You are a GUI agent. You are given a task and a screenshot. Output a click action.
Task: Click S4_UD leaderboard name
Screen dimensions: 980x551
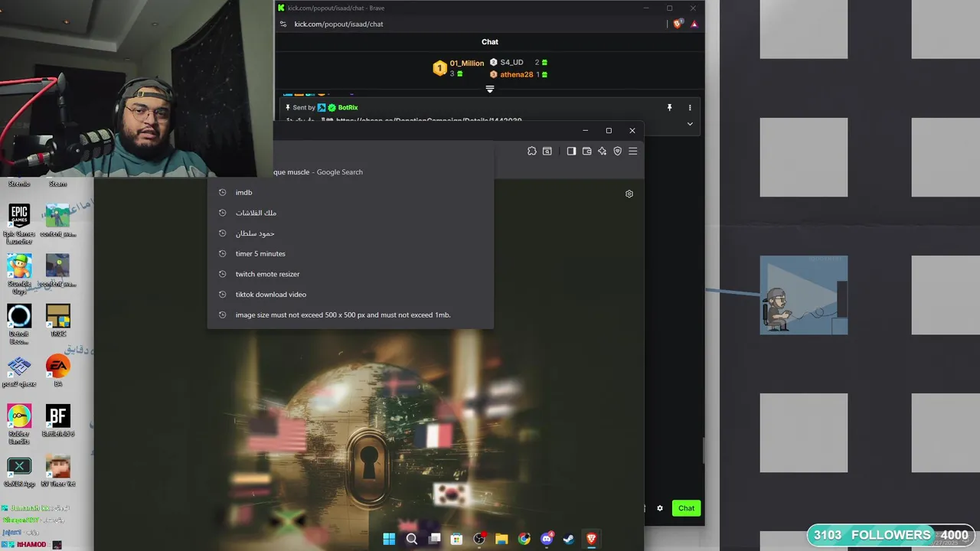click(x=511, y=63)
